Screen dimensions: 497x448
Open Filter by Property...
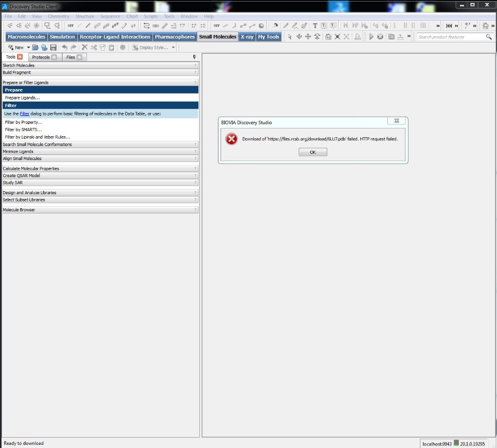pyautogui.click(x=23, y=122)
